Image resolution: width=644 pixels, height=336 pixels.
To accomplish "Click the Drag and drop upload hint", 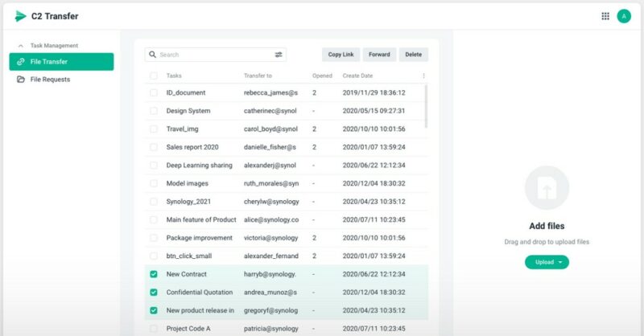I will point(547,242).
